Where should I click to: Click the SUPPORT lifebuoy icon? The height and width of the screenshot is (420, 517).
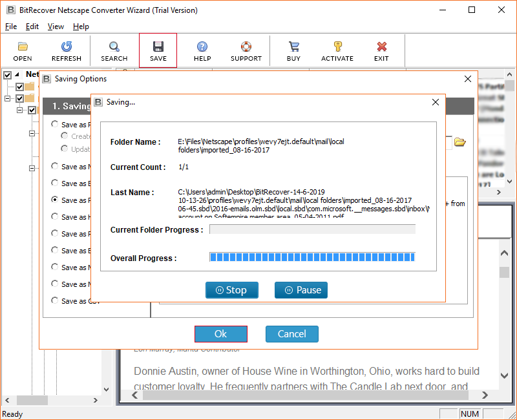coord(246,47)
